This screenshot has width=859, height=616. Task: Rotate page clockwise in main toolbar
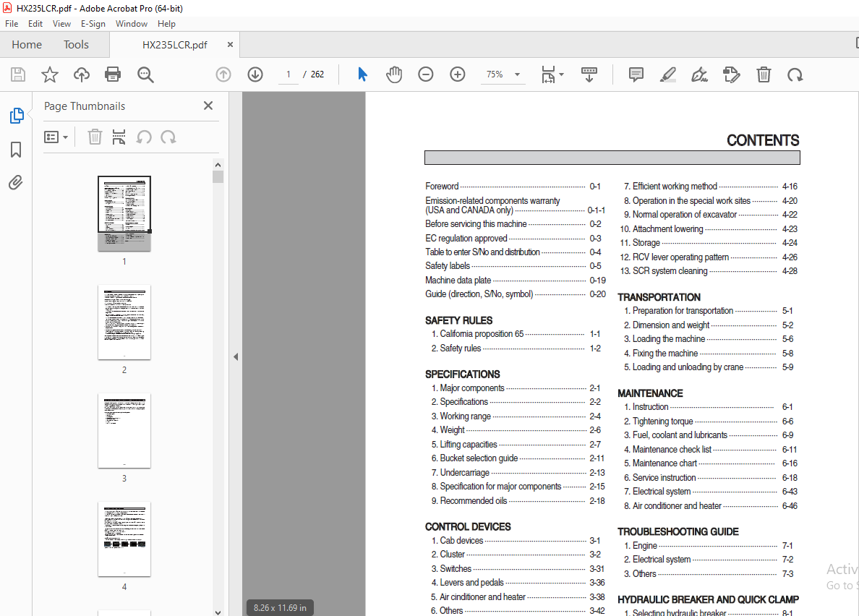tap(795, 74)
